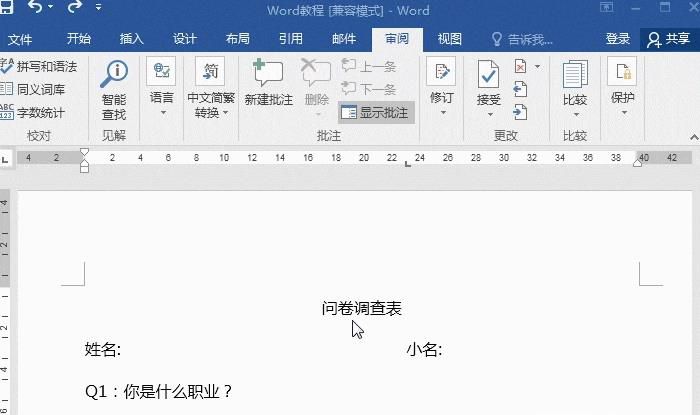The width and height of the screenshot is (700, 415).
Task: Click the Save icon in title bar
Action: 5,6
